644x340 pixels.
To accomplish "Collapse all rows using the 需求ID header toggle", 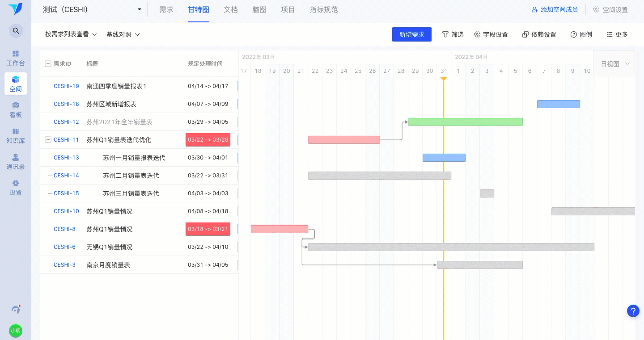I will tap(48, 64).
